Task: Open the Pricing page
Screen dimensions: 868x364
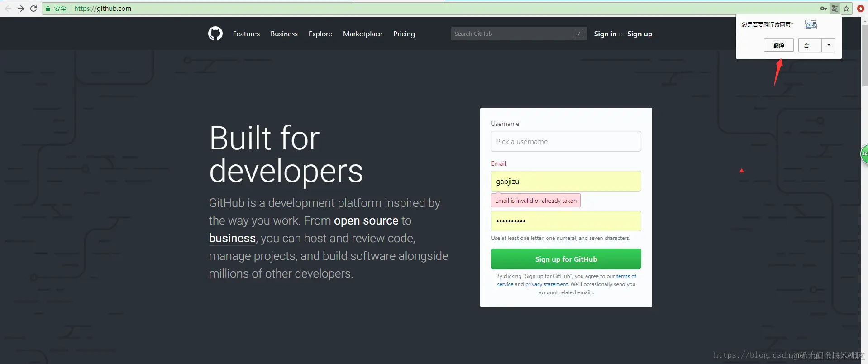Action: (x=404, y=34)
